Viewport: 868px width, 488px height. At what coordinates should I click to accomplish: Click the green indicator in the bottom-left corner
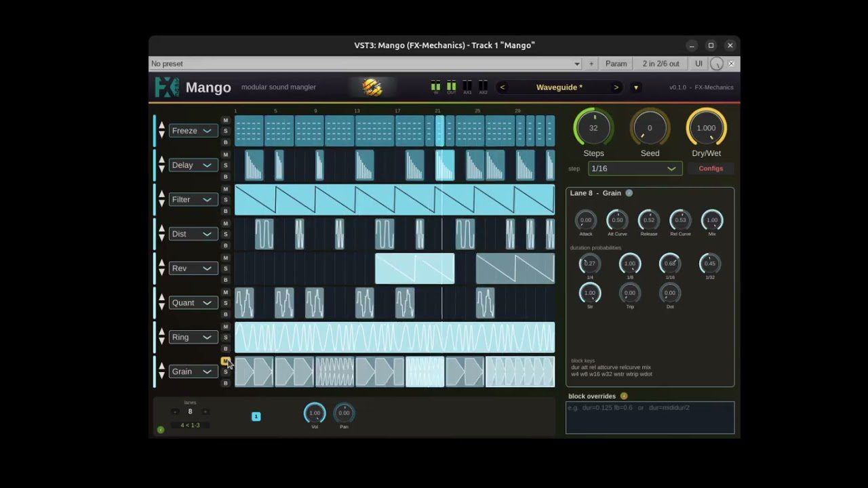(161, 430)
